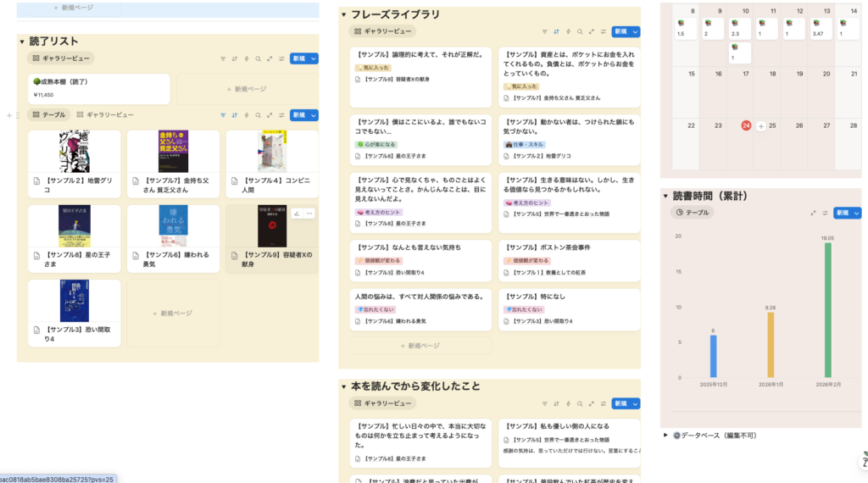Select ギャラリービュー tab next to テーブル
868x483 pixels.
105,114
